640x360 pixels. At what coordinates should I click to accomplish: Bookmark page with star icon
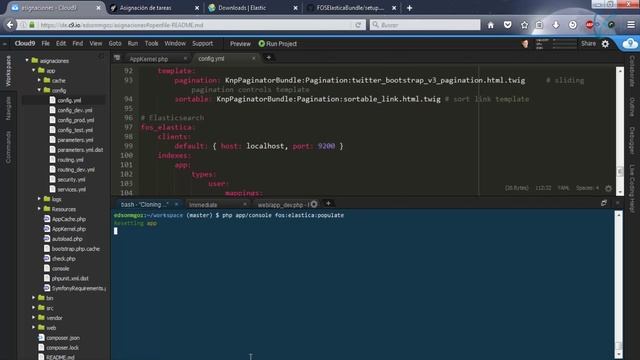524,25
